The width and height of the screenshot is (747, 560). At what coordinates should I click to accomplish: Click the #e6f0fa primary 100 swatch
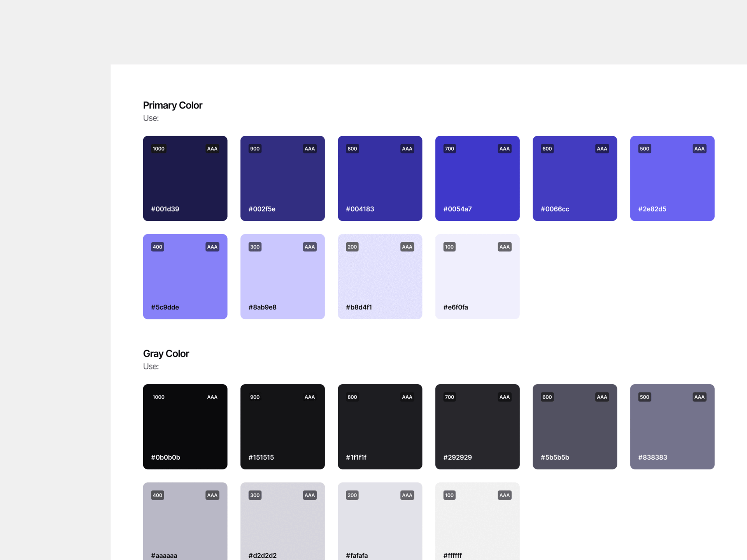pos(477,276)
